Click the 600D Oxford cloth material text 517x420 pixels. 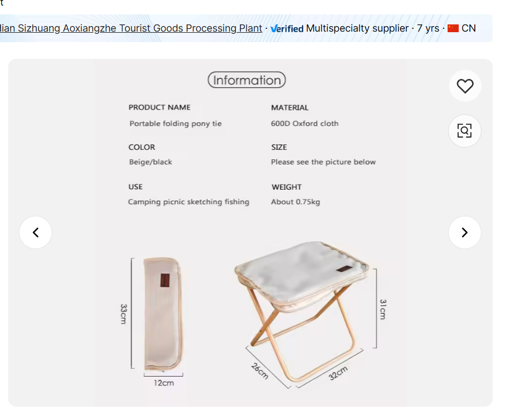[x=304, y=124]
